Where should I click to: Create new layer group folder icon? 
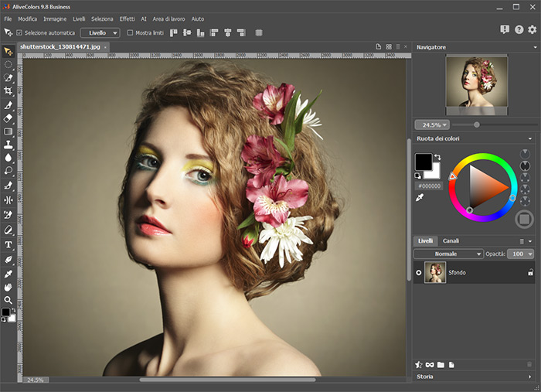tap(441, 365)
